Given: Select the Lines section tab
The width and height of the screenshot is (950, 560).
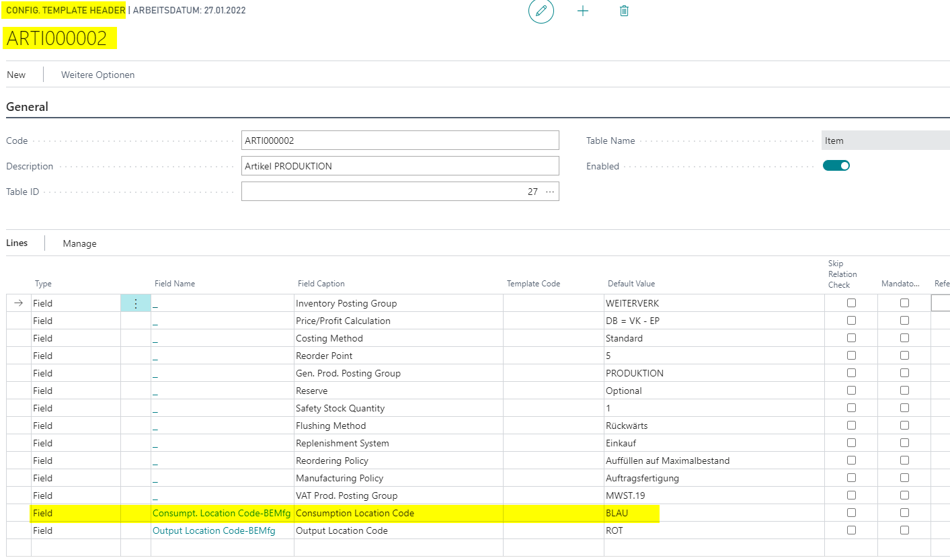Looking at the screenshot, I should click(x=17, y=243).
